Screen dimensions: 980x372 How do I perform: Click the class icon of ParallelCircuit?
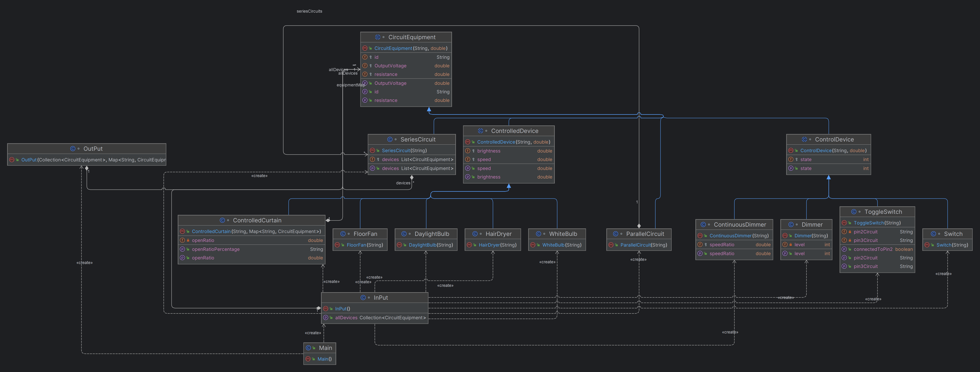(x=616, y=234)
